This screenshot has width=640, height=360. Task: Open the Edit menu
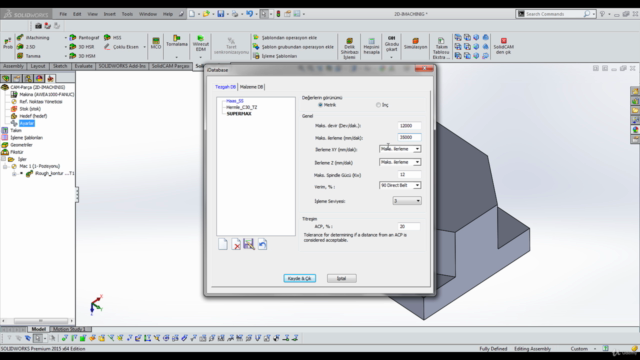coord(77,14)
